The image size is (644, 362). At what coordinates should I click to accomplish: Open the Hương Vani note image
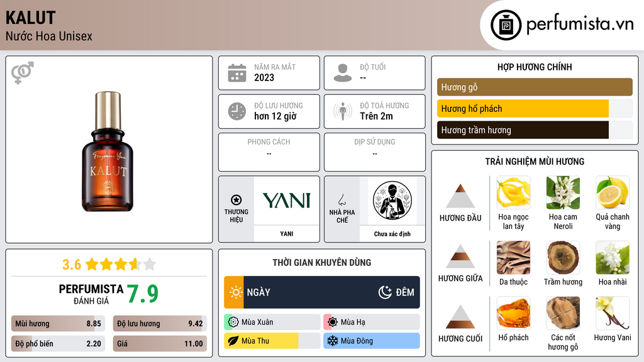[x=613, y=313]
